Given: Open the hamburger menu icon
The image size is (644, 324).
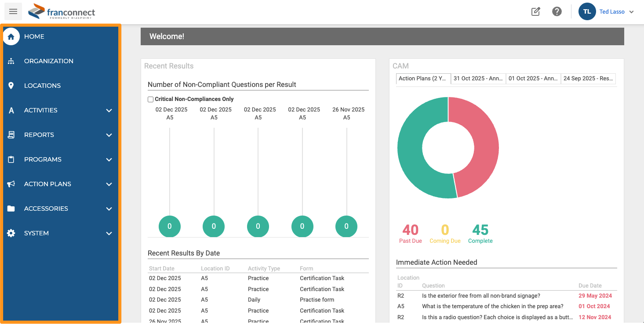Looking at the screenshot, I should tap(13, 11).
